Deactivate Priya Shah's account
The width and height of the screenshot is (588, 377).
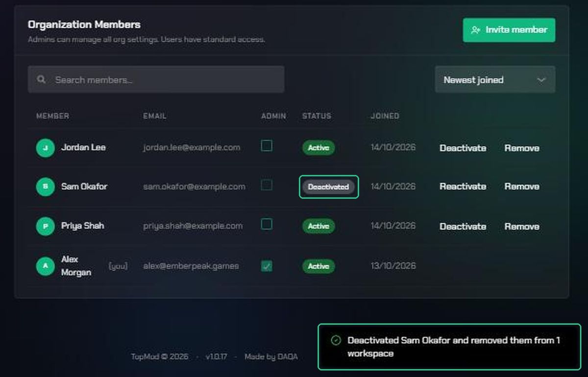(463, 226)
